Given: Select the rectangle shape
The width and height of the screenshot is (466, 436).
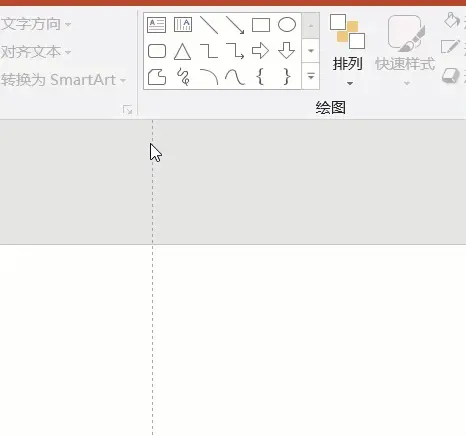Looking at the screenshot, I should [261, 25].
